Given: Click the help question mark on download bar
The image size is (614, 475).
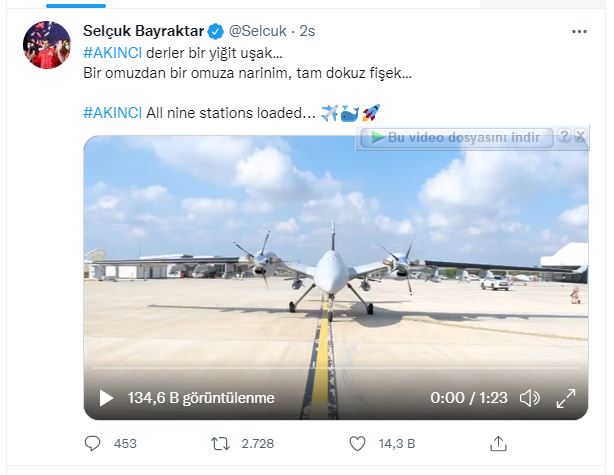Looking at the screenshot, I should (x=565, y=135).
